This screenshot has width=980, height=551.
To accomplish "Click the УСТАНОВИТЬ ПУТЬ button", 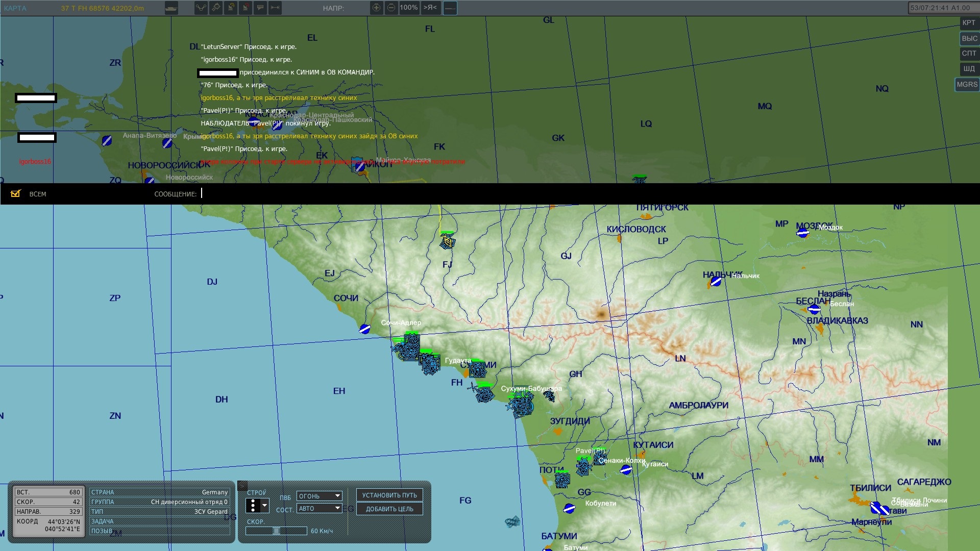I will pyautogui.click(x=389, y=495).
